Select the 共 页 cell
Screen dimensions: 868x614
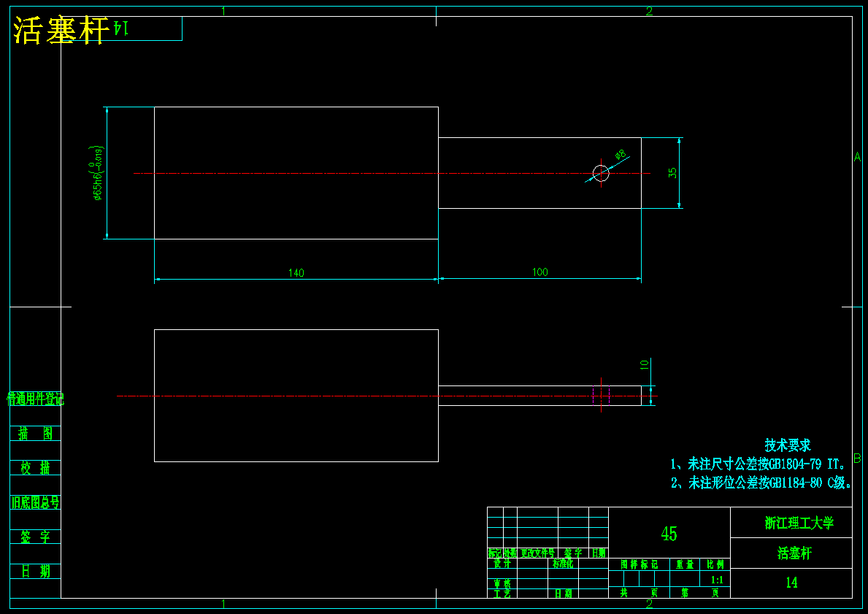[x=639, y=592]
